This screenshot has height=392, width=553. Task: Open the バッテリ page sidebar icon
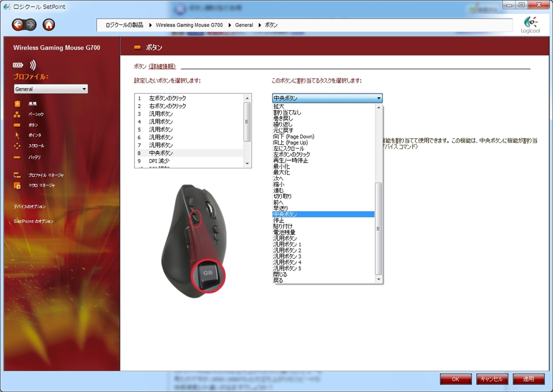point(17,157)
